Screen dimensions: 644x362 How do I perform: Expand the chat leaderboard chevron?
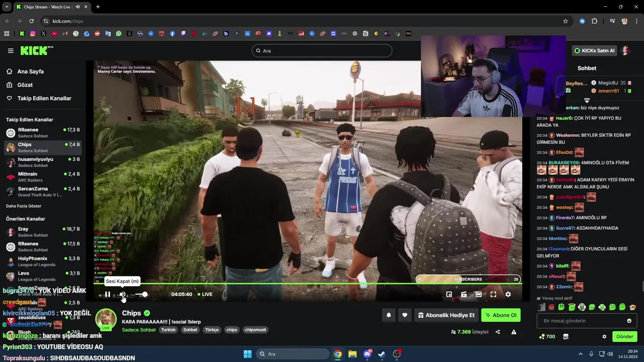point(587,101)
